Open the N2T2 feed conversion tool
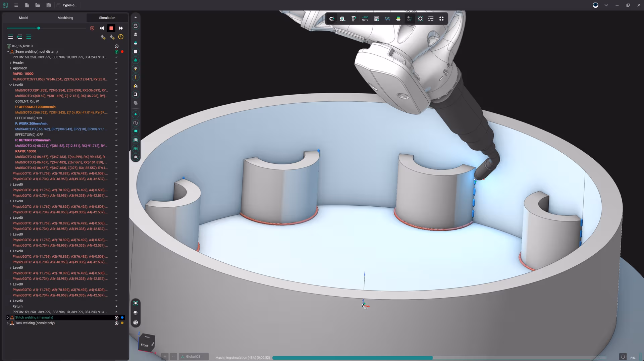 [x=365, y=19]
